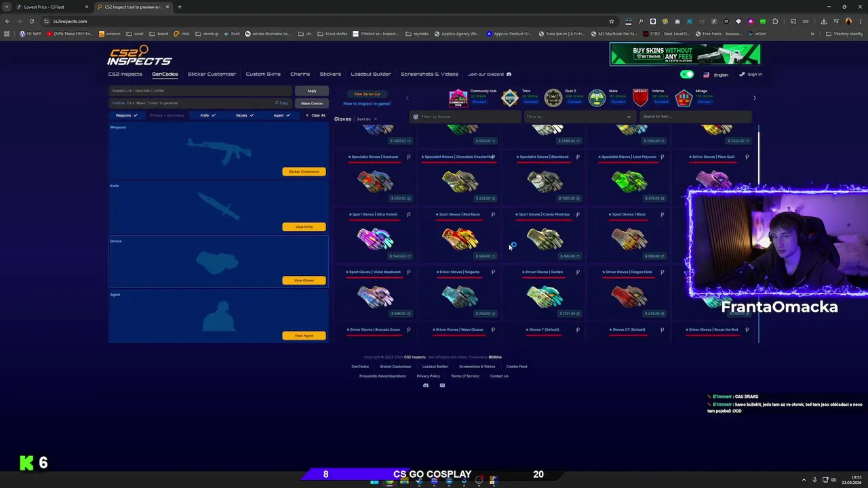
Task: Toggle Primary + Secondary option
Action: coord(167,115)
